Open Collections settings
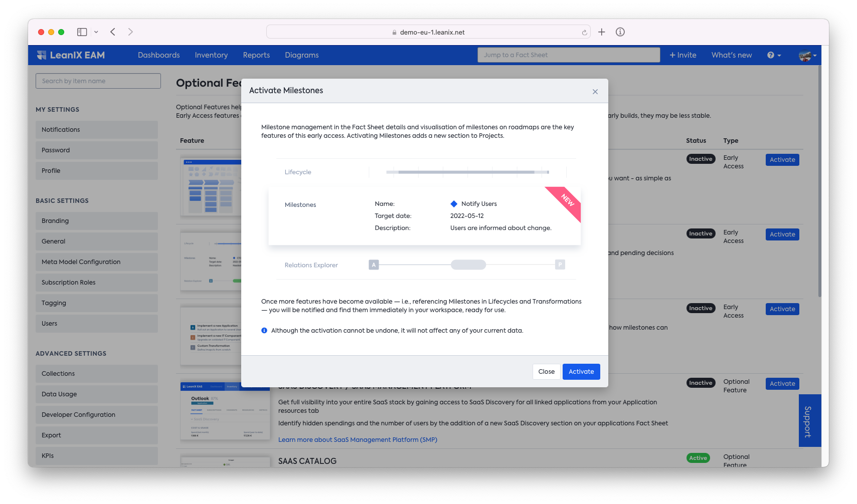Screen dimensions: 857x504 point(97,374)
